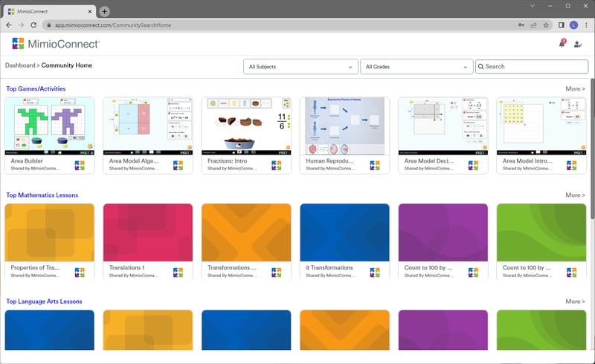Click Mimio icon on Human Reprodu... card
595x364 pixels.
tap(375, 166)
